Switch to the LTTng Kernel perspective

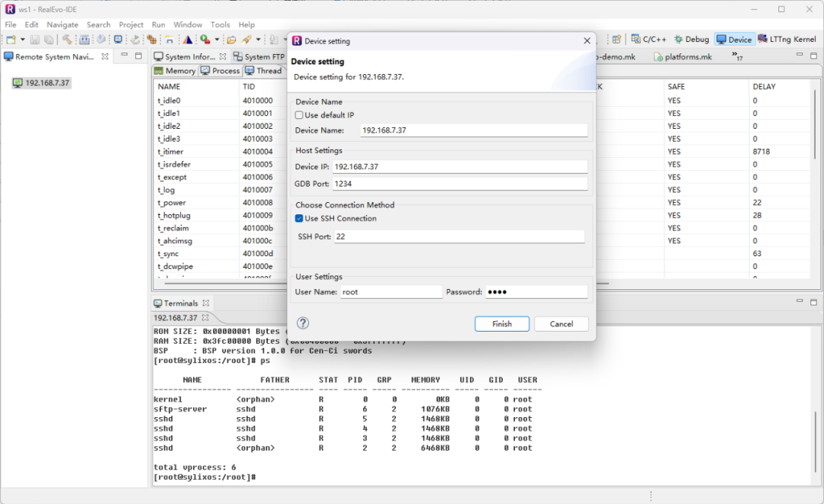click(x=787, y=40)
